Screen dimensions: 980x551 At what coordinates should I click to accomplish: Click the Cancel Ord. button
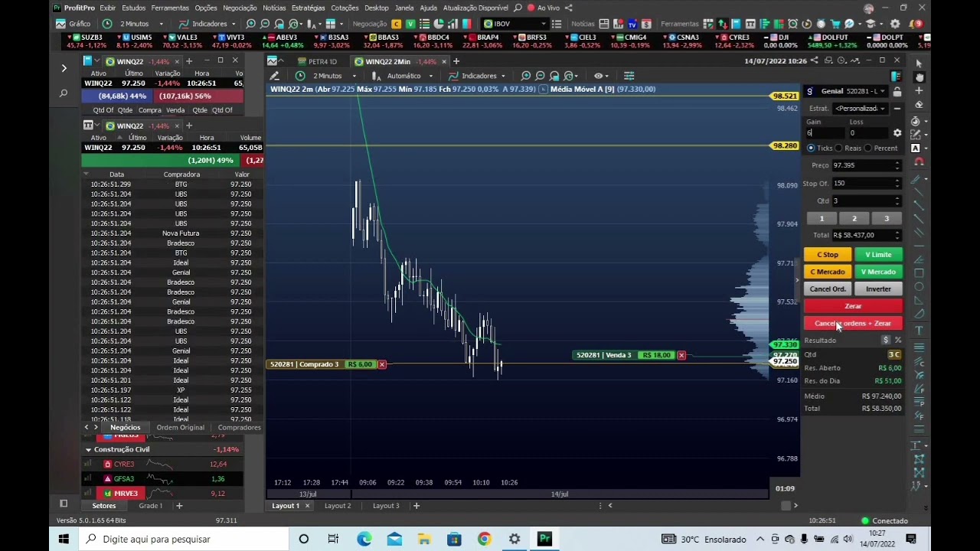[828, 289]
